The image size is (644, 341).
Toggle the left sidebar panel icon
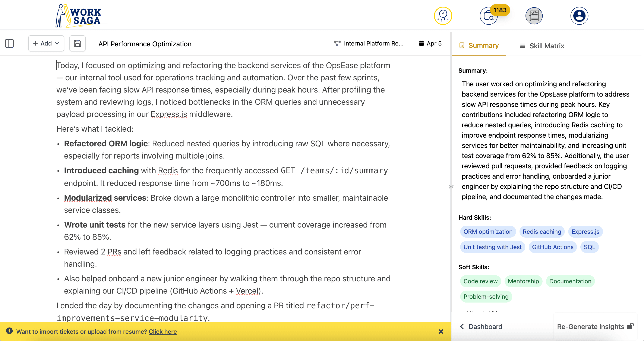pos(9,43)
